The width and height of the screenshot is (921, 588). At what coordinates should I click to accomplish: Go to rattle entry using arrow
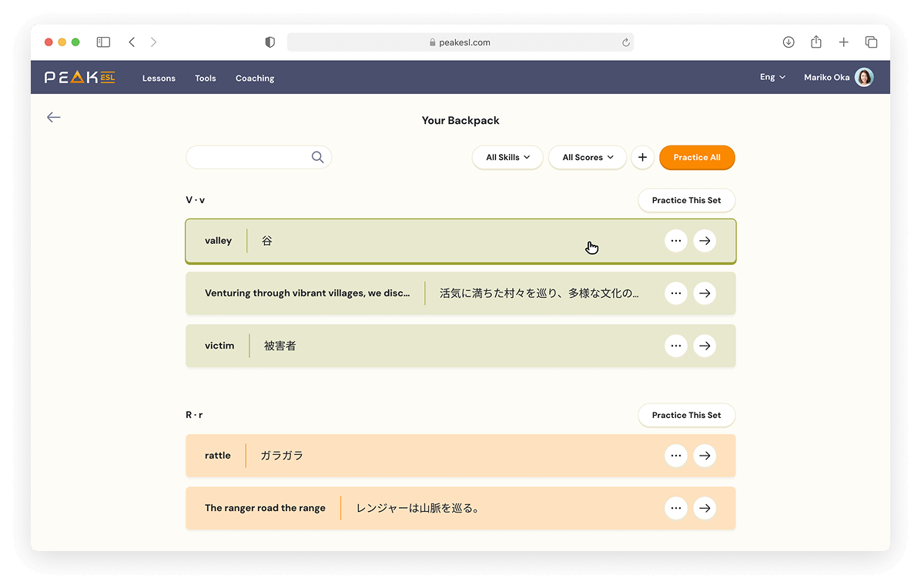pyautogui.click(x=705, y=456)
